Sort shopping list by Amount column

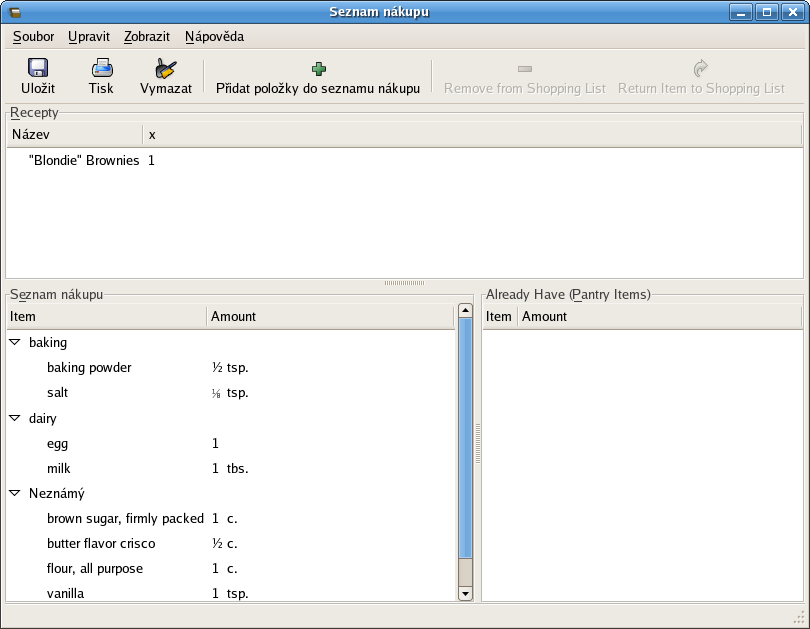click(330, 317)
